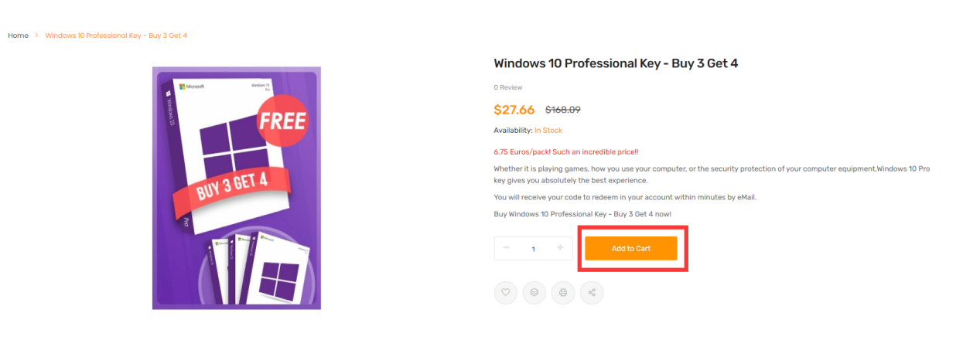Open the 0 Review link

508,87
